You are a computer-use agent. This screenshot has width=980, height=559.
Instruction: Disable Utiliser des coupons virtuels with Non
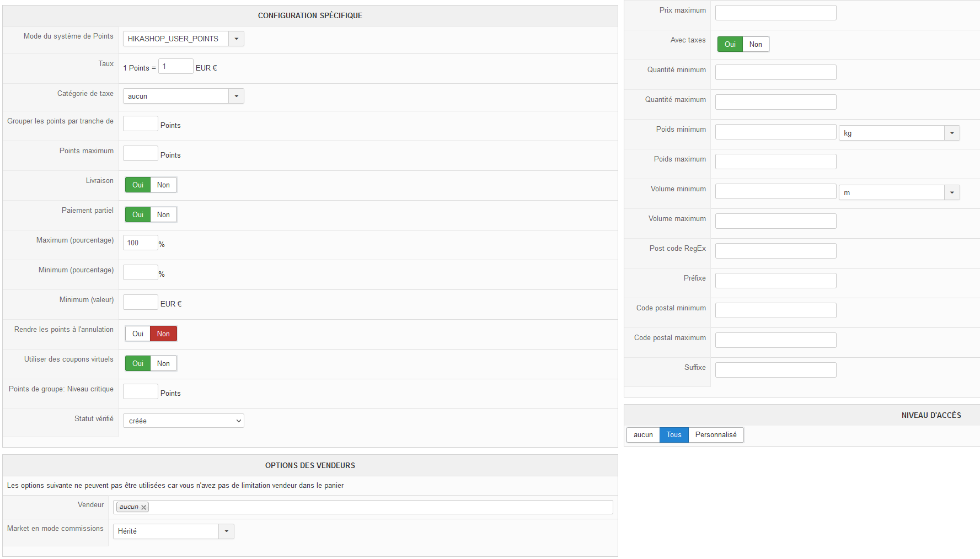point(163,363)
